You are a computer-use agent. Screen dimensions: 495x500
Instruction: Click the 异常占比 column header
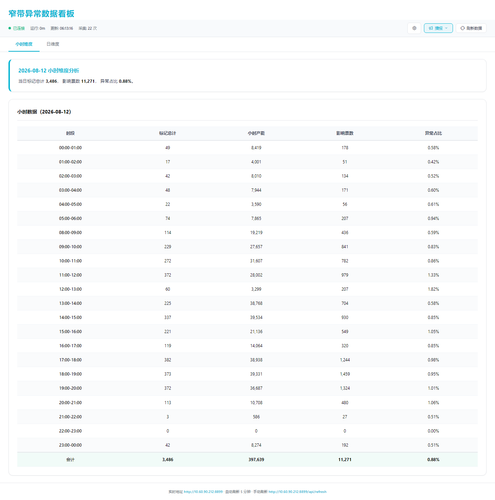click(433, 133)
